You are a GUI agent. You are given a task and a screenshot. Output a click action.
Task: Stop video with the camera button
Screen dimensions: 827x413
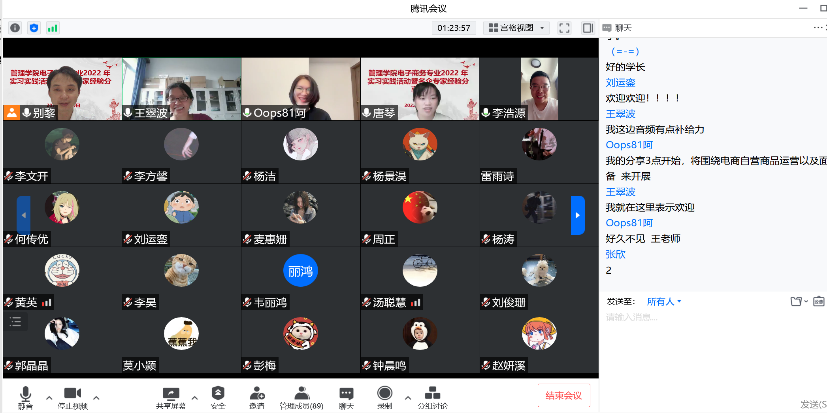[71, 395]
